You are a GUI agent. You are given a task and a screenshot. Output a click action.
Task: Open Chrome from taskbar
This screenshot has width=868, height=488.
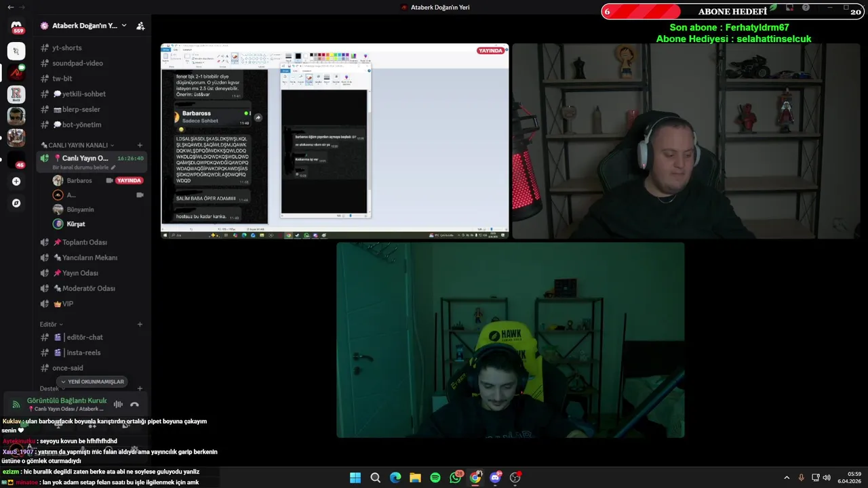[x=475, y=478]
